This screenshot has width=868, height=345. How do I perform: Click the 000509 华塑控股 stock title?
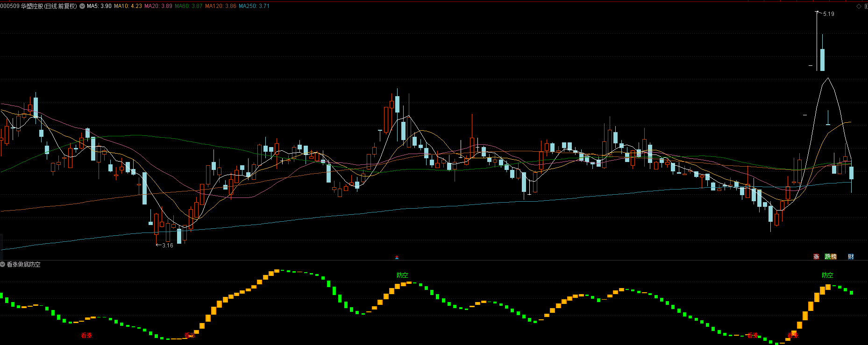[x=38, y=6]
